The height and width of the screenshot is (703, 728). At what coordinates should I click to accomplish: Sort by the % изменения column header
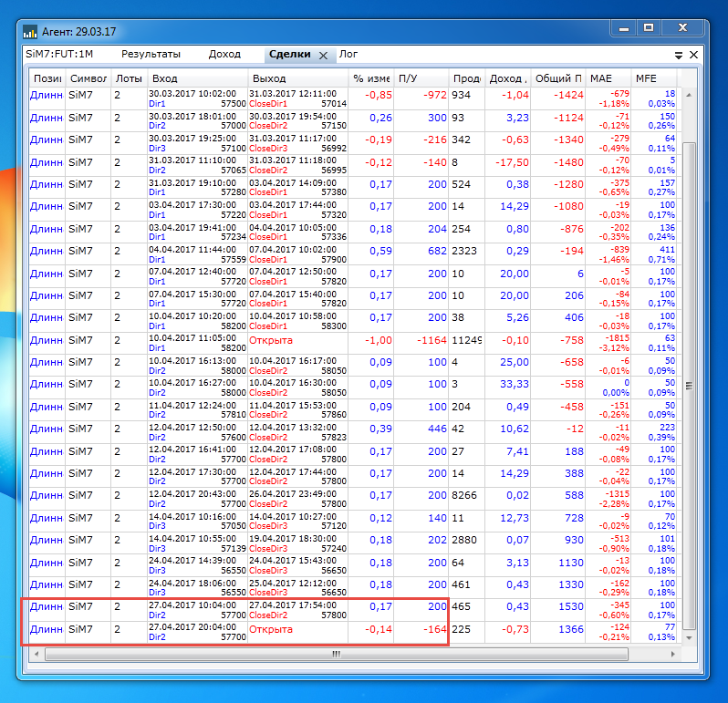point(370,78)
